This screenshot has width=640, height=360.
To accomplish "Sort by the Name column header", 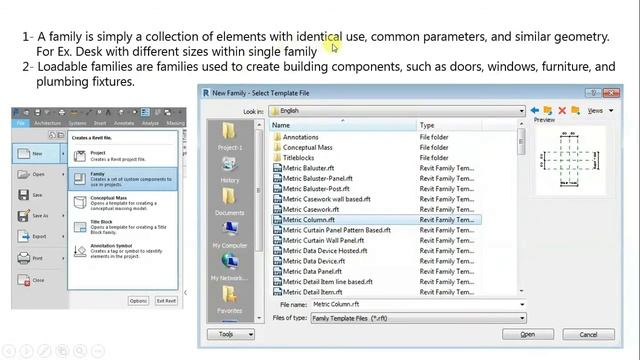I will [x=343, y=125].
